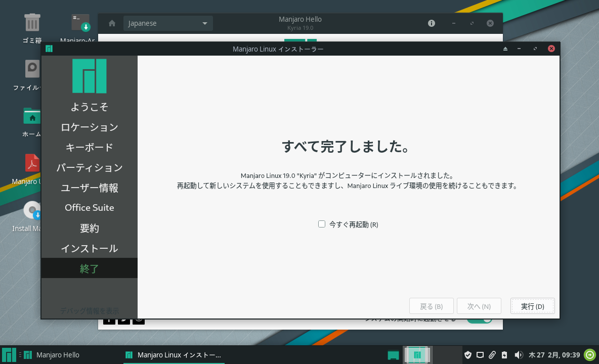The image size is (599, 364).
Task: Select 終了 step in sidebar
Action: [90, 268]
